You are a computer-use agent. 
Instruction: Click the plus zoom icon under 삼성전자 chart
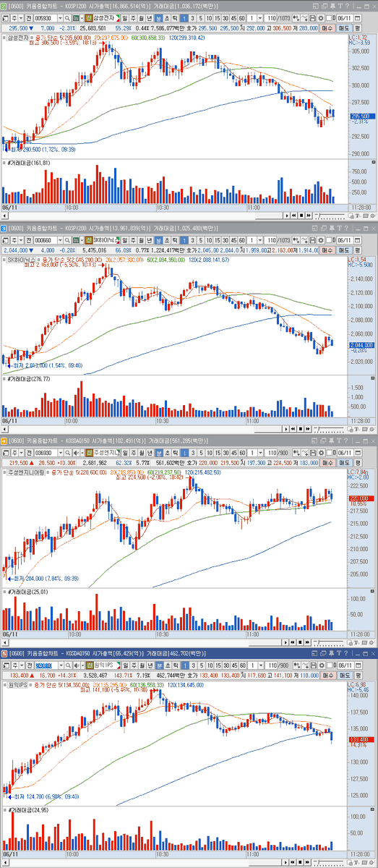(351, 215)
